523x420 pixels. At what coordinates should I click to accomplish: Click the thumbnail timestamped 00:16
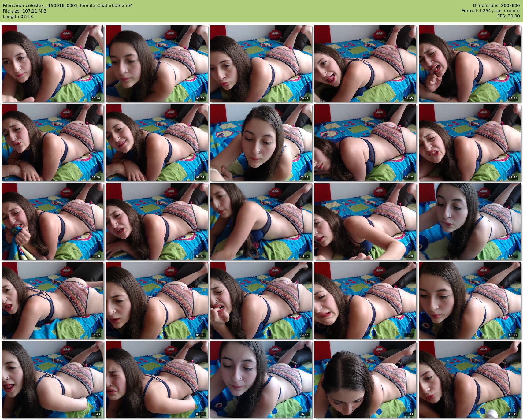point(52,64)
